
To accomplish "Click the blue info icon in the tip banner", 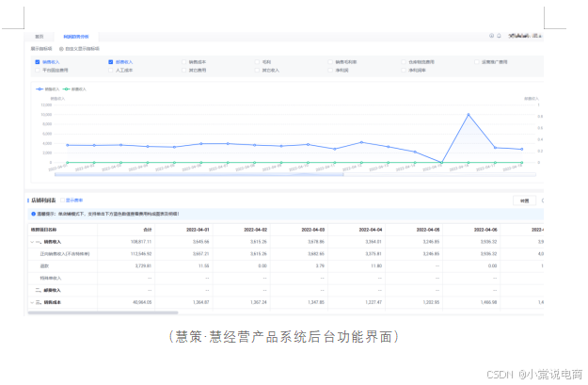I will coord(33,214).
